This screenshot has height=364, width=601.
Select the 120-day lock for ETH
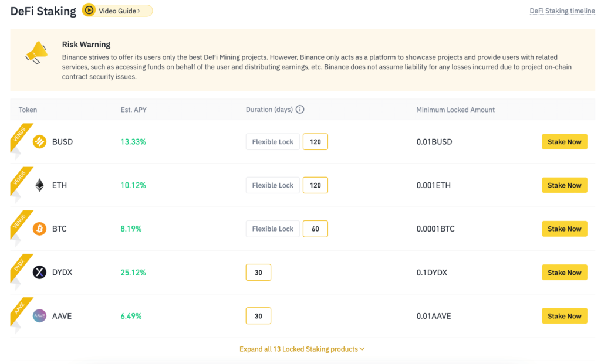tap(315, 185)
